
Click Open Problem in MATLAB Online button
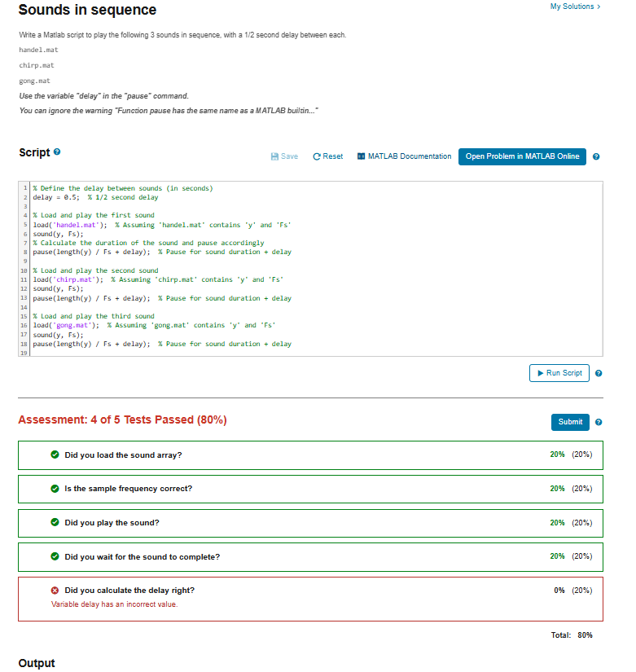522,156
